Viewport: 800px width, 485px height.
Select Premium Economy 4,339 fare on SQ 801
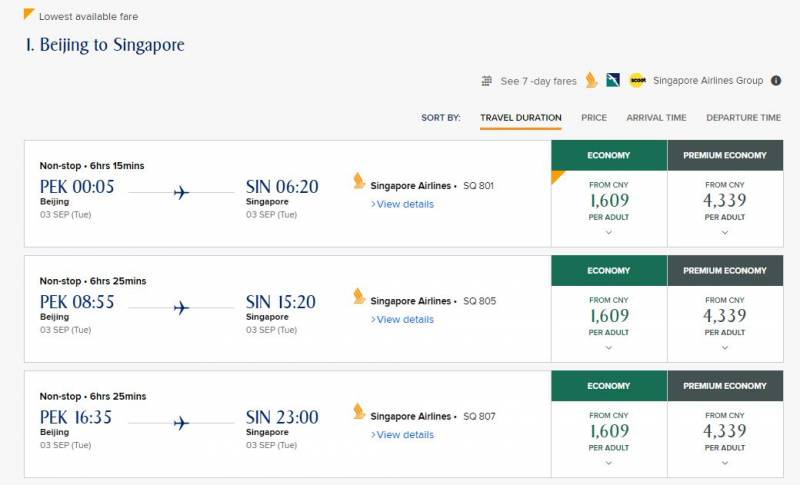click(x=725, y=200)
